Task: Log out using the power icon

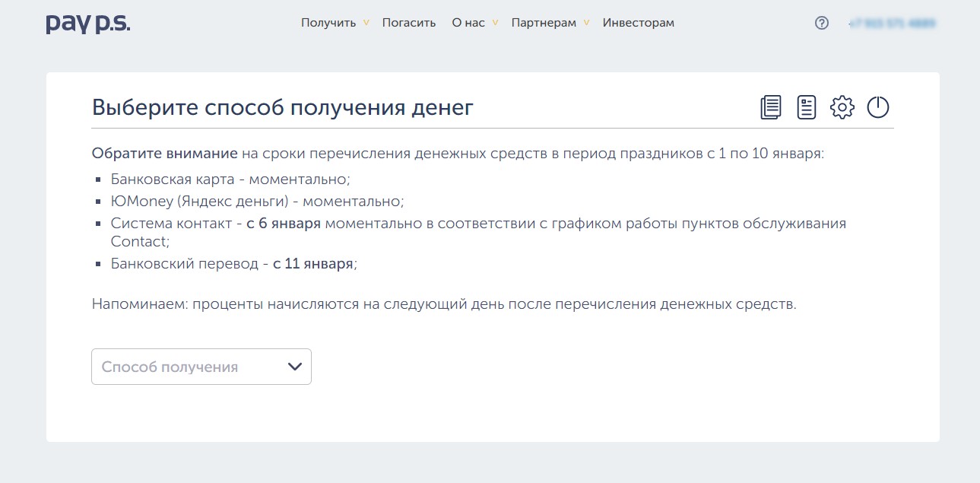Action: coord(878,107)
